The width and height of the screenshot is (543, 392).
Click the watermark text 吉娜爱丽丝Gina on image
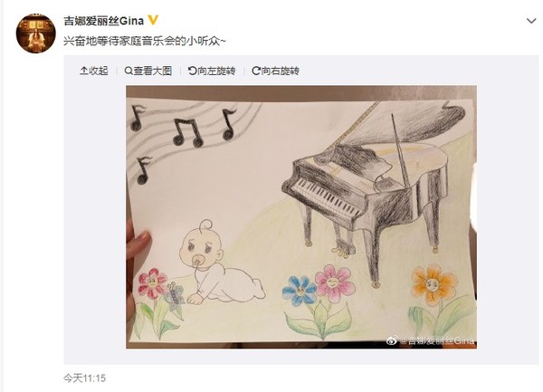coord(437,340)
